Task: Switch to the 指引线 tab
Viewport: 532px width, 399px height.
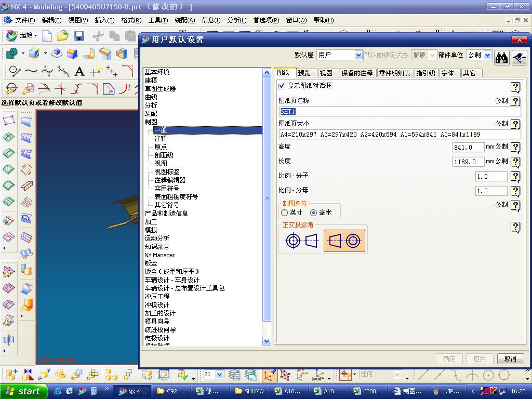Action: tap(426, 73)
